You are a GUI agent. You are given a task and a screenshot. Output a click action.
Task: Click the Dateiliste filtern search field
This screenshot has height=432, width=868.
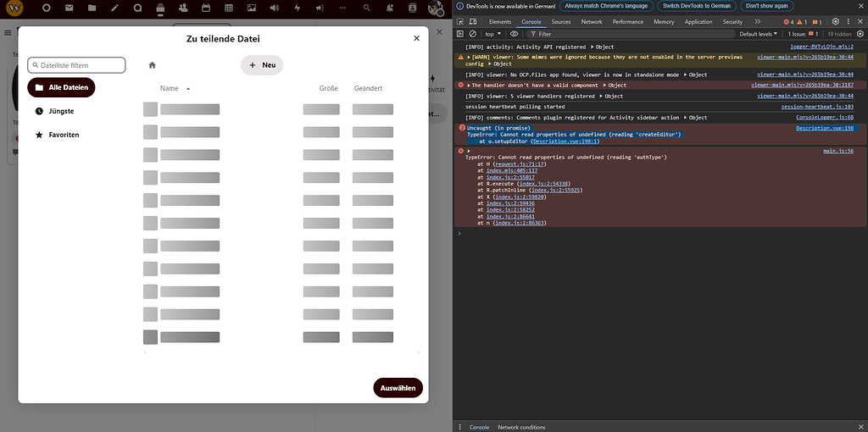coord(77,65)
